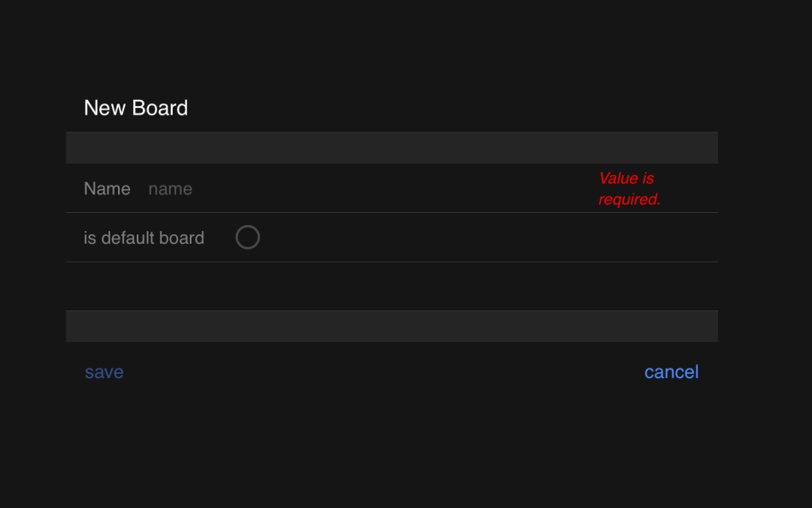Select the Name field label
812x508 pixels.
107,188
